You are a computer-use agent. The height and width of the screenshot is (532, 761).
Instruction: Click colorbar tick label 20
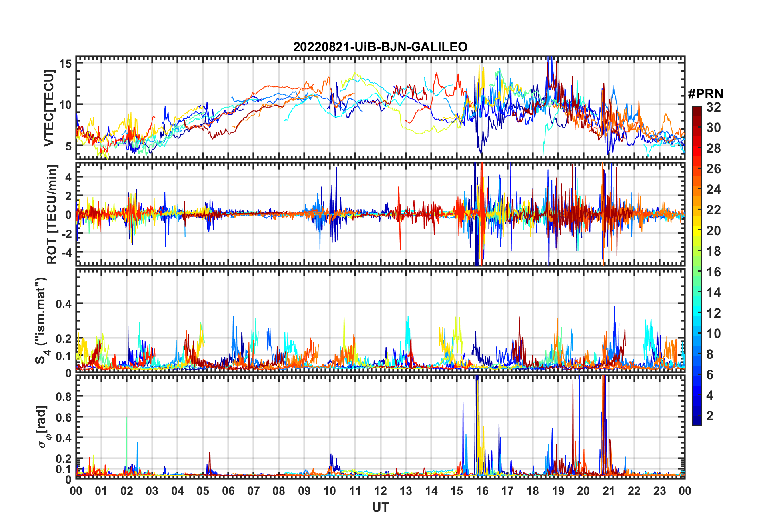713,230
